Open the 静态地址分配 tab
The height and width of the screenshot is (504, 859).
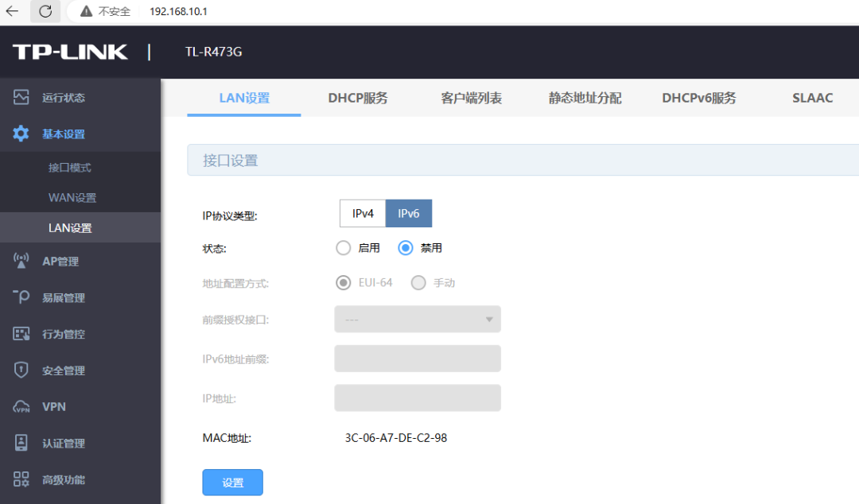pyautogui.click(x=585, y=99)
